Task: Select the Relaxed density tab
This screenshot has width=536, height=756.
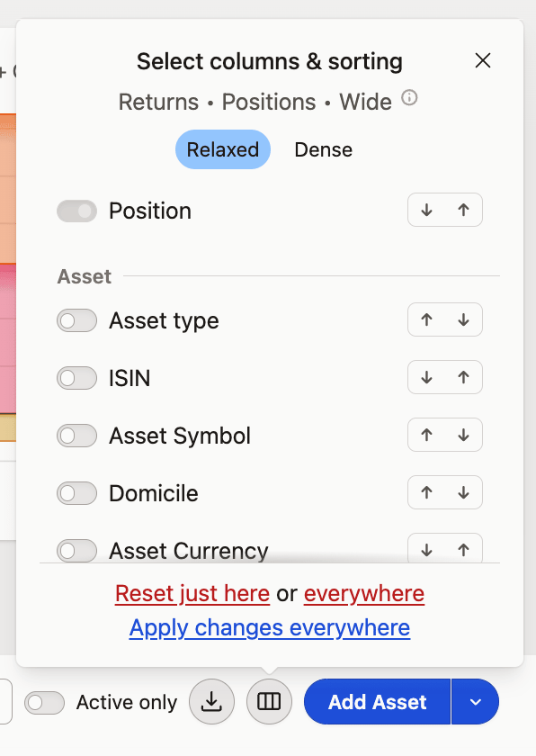Action: [x=223, y=149]
